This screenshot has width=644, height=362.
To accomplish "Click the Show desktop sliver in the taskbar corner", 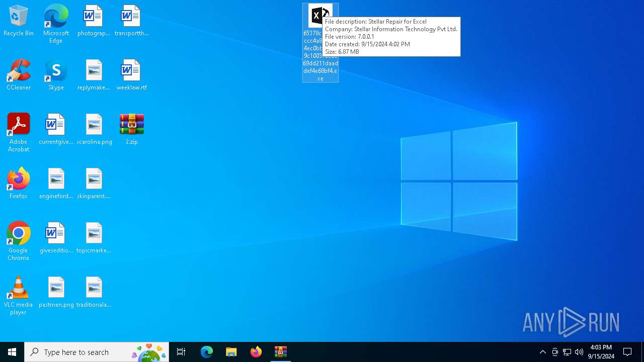I will tap(642, 352).
